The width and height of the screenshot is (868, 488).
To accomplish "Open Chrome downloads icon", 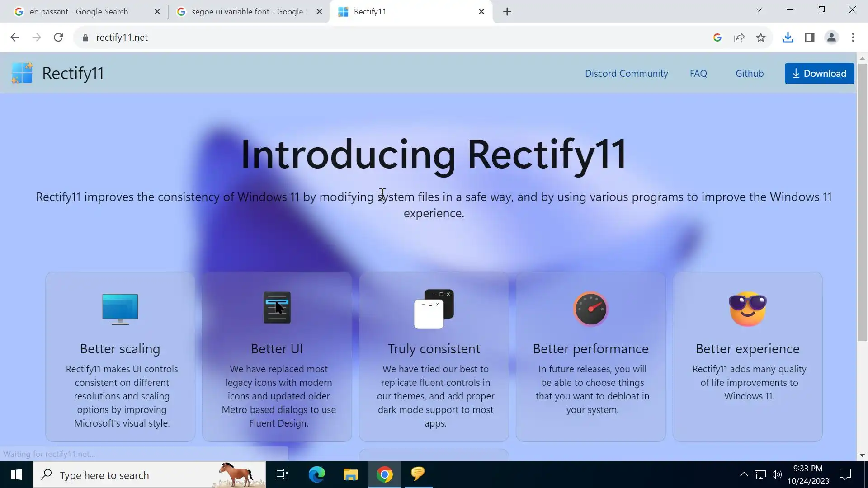I will [x=788, y=38].
